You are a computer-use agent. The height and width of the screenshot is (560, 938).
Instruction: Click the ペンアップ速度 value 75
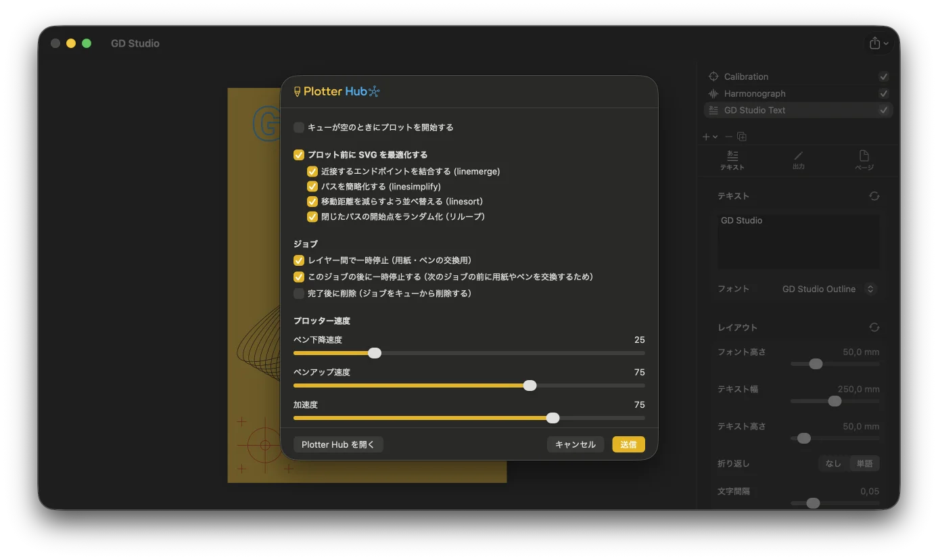(639, 372)
